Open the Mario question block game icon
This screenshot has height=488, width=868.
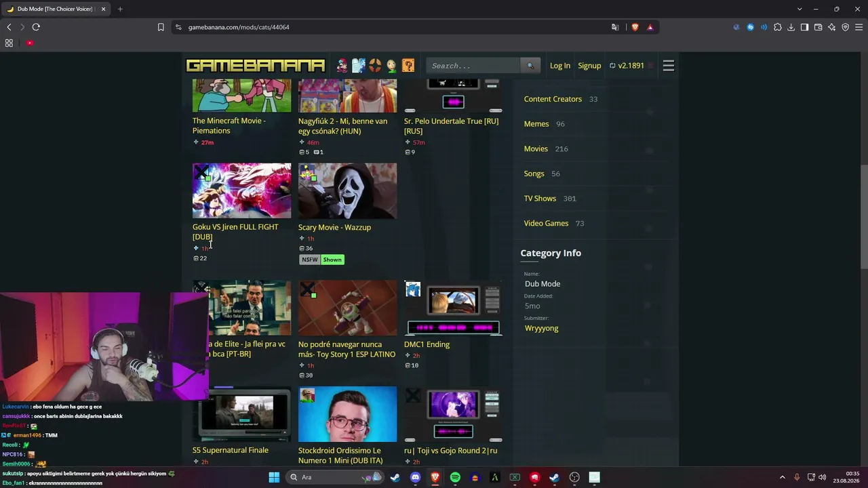408,66
